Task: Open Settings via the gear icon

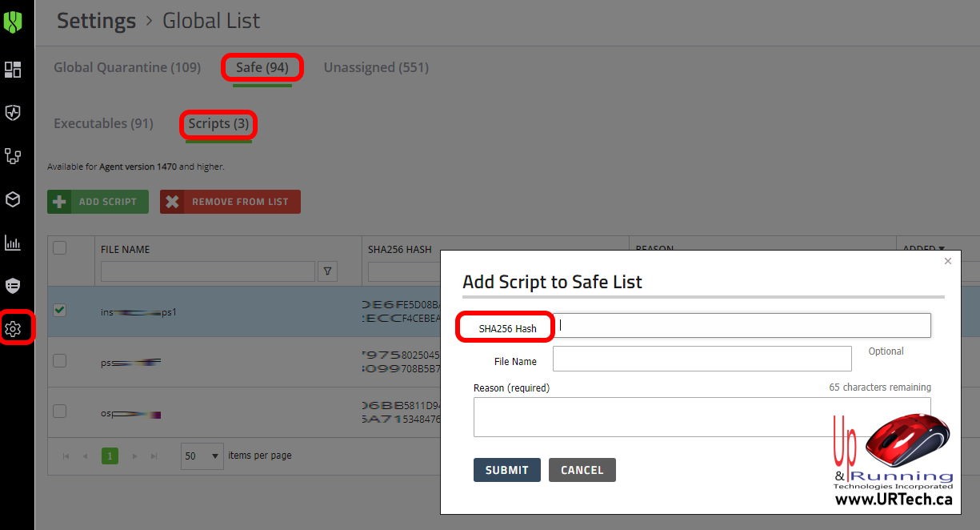Action: pyautogui.click(x=13, y=328)
